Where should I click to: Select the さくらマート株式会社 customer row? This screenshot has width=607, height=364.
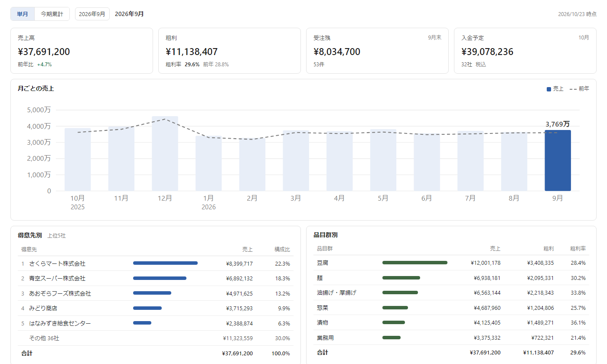pyautogui.click(x=156, y=263)
